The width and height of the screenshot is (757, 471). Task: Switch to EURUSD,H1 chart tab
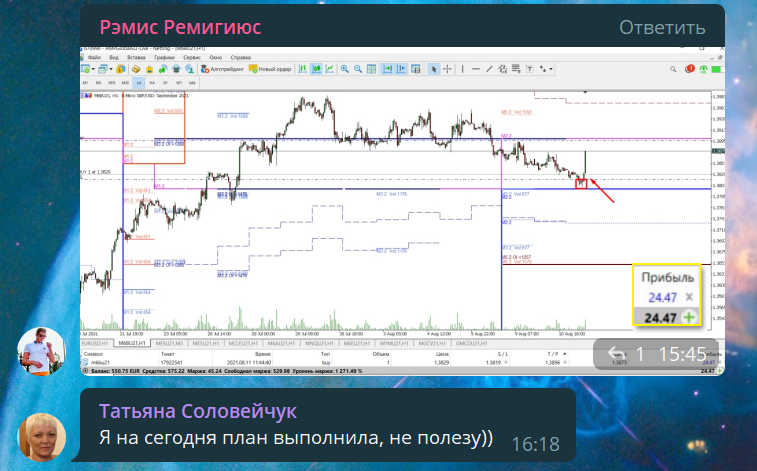click(x=95, y=343)
